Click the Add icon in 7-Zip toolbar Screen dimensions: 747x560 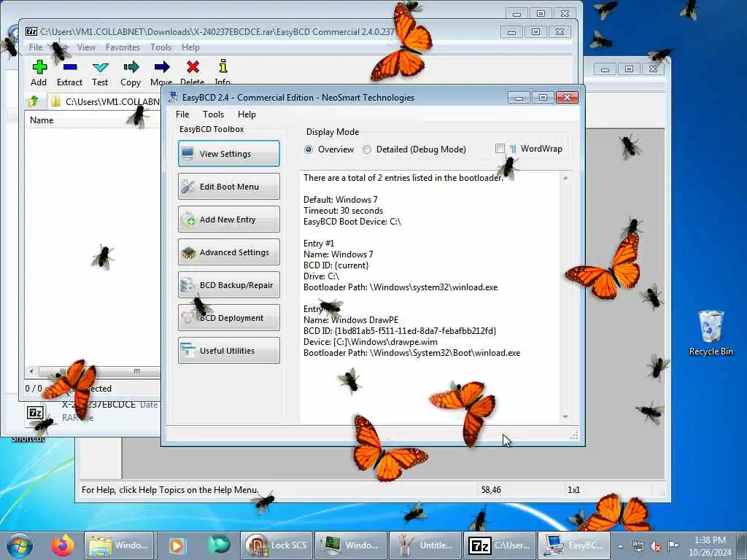39,67
